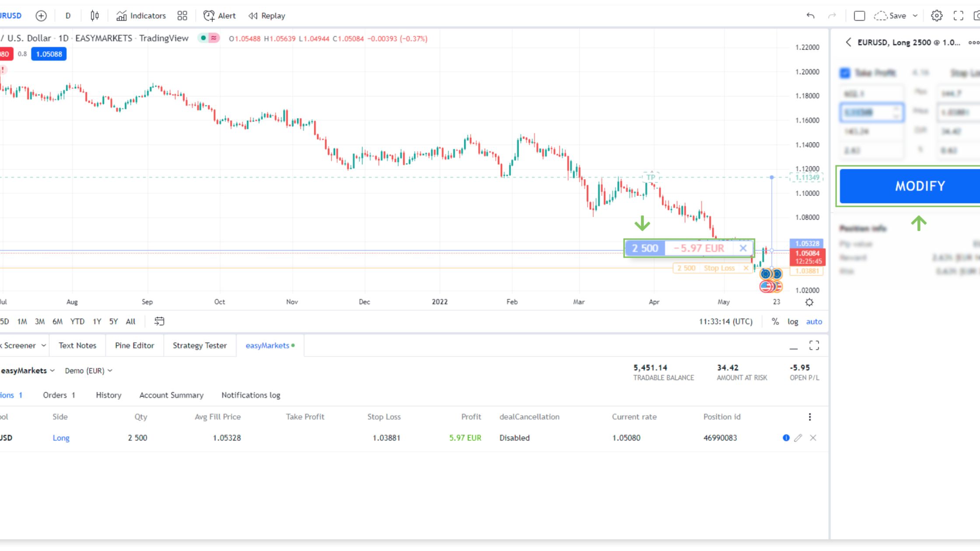Create a new Alert
980x551 pixels.
220,16
